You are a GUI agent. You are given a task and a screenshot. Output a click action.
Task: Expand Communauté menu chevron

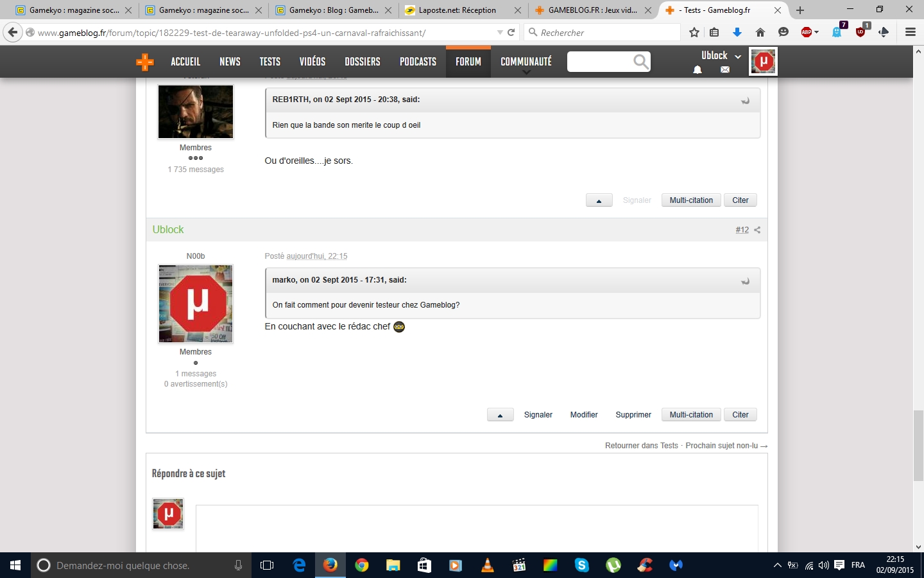[526, 73]
